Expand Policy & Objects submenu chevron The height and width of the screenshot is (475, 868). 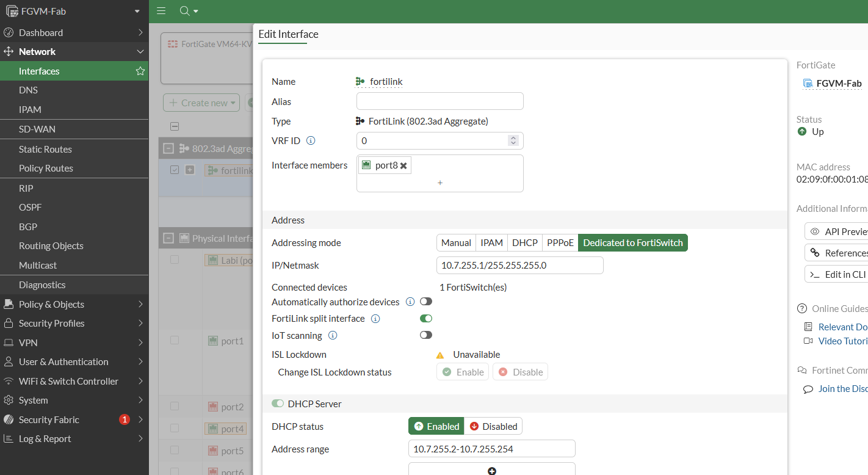pyautogui.click(x=140, y=304)
